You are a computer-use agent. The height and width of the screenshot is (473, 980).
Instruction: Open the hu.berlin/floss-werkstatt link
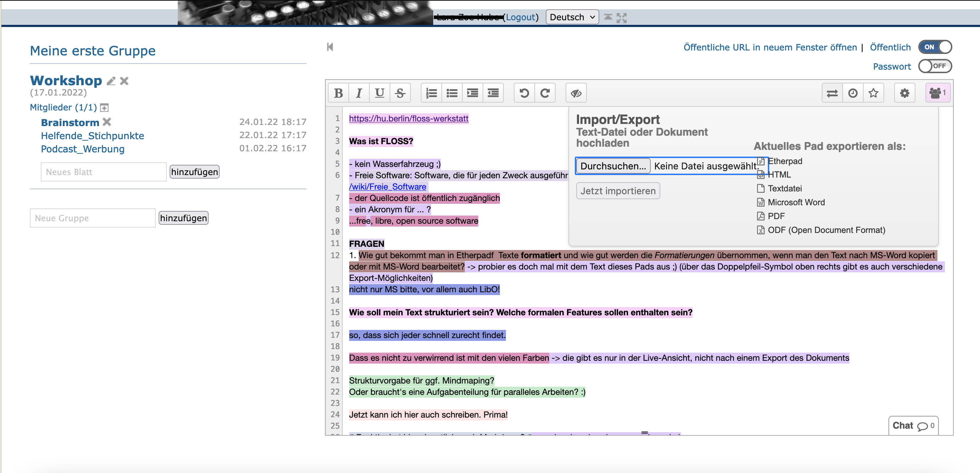point(409,119)
